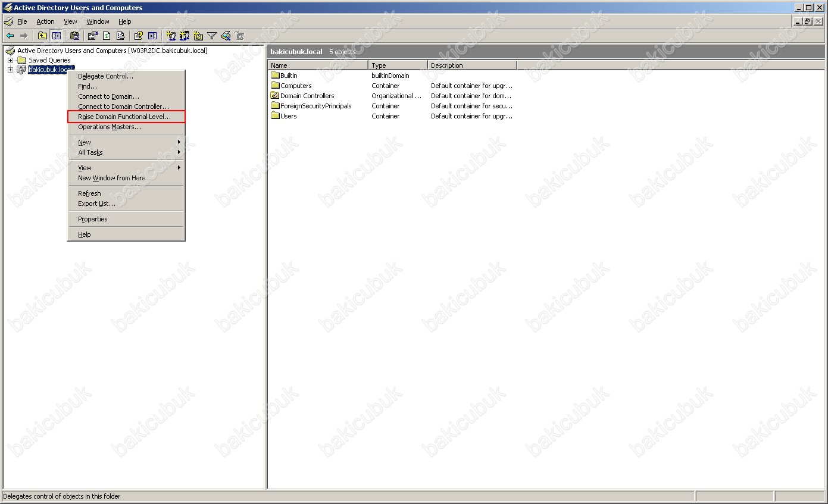The height and width of the screenshot is (504, 828).
Task: Click the funnel Filter Options icon
Action: pyautogui.click(x=212, y=36)
